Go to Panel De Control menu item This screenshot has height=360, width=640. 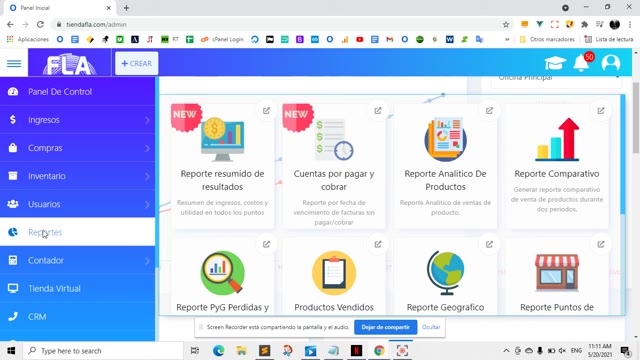(78, 92)
